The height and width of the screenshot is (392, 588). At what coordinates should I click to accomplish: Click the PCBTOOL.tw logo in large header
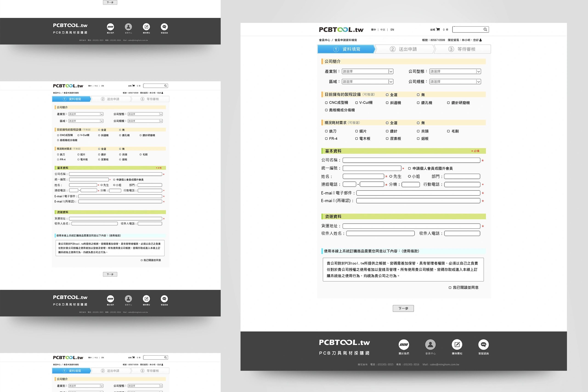341,30
